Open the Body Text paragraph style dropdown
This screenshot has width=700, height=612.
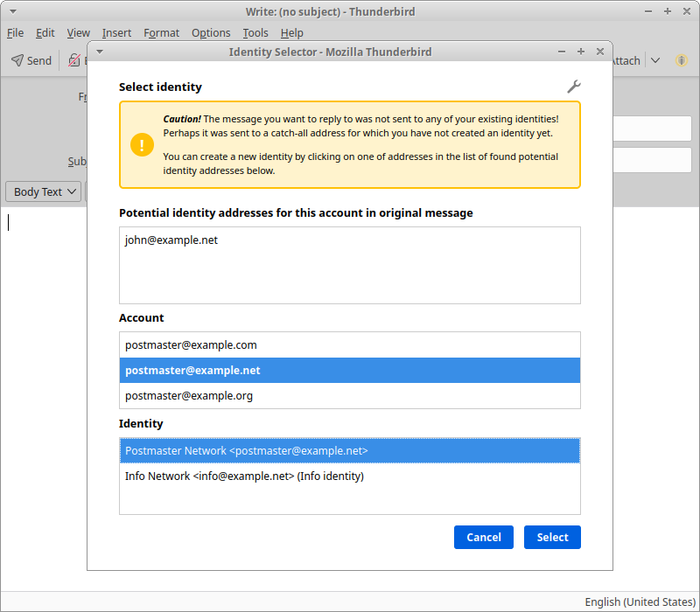44,191
